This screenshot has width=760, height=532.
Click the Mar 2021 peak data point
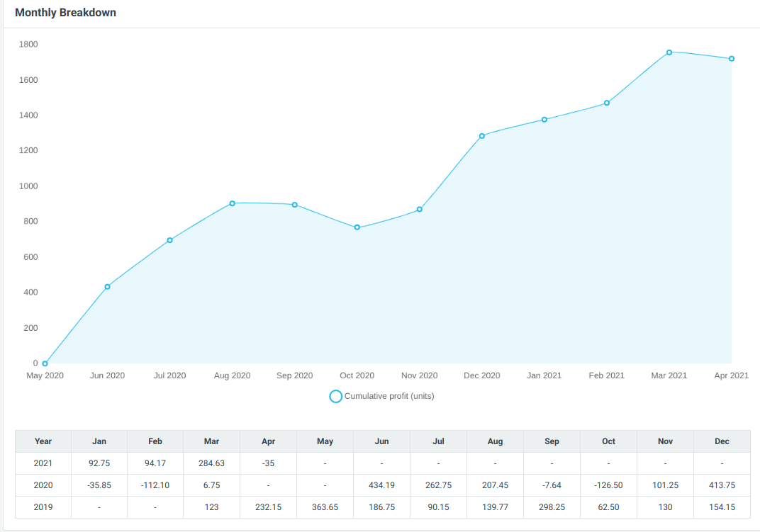(669, 52)
